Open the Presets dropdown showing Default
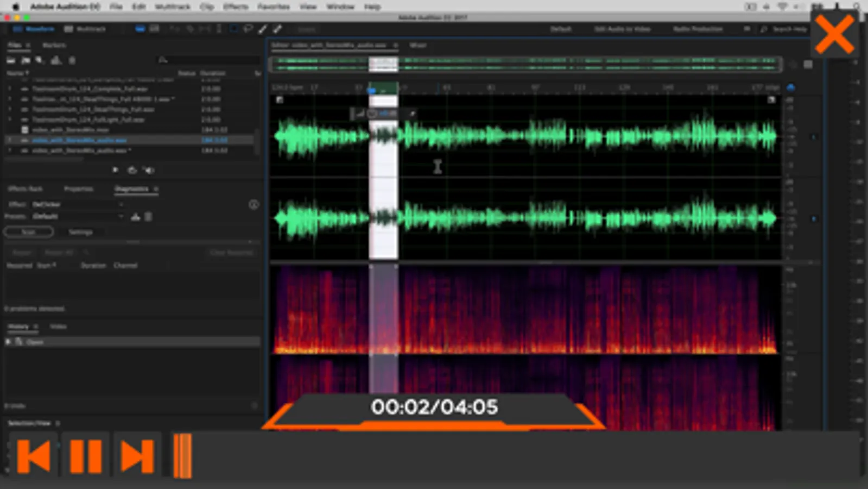Screen dimensions: 868x489 tap(77, 216)
